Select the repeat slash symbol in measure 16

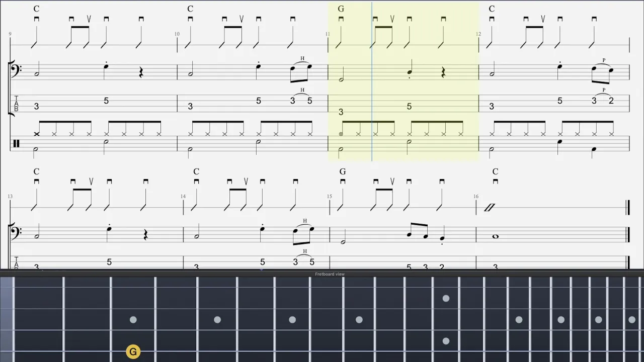[490, 207]
